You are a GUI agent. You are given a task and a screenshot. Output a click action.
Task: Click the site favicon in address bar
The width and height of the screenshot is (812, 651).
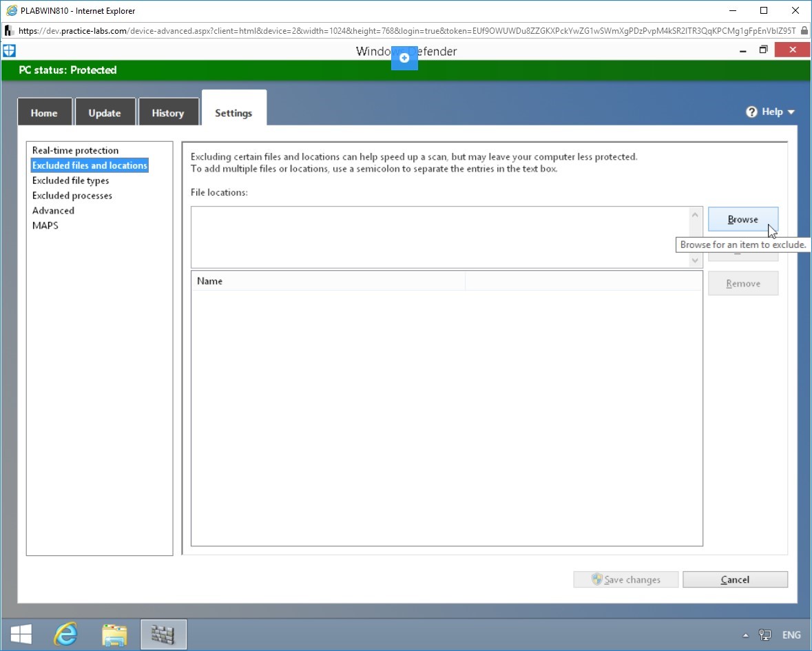click(9, 30)
